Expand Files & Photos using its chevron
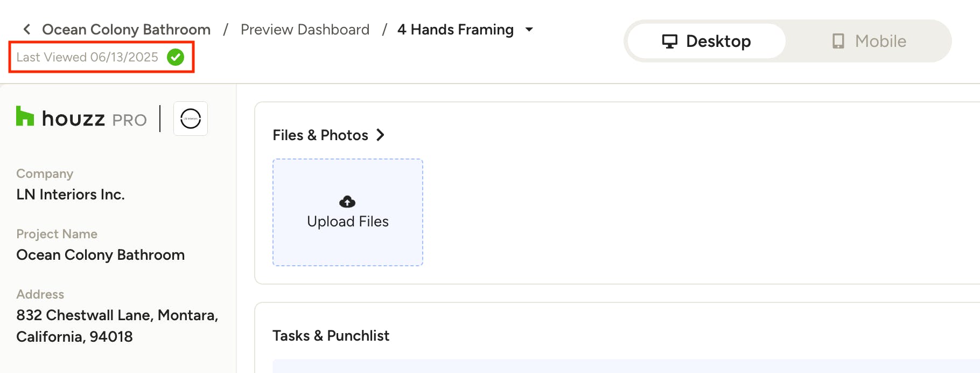The width and height of the screenshot is (980, 373). pyautogui.click(x=381, y=135)
